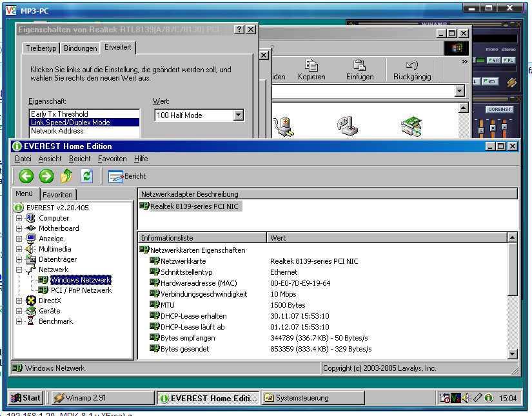Viewport: 532px width, 416px height.
Task: Expand the DirectX tree node
Action: pos(19,301)
